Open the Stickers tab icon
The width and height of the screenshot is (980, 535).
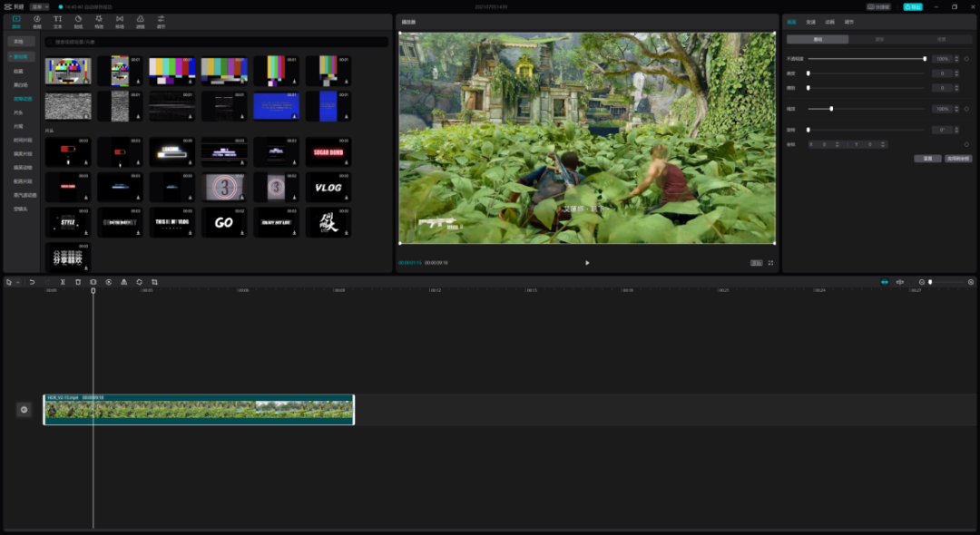pyautogui.click(x=78, y=22)
